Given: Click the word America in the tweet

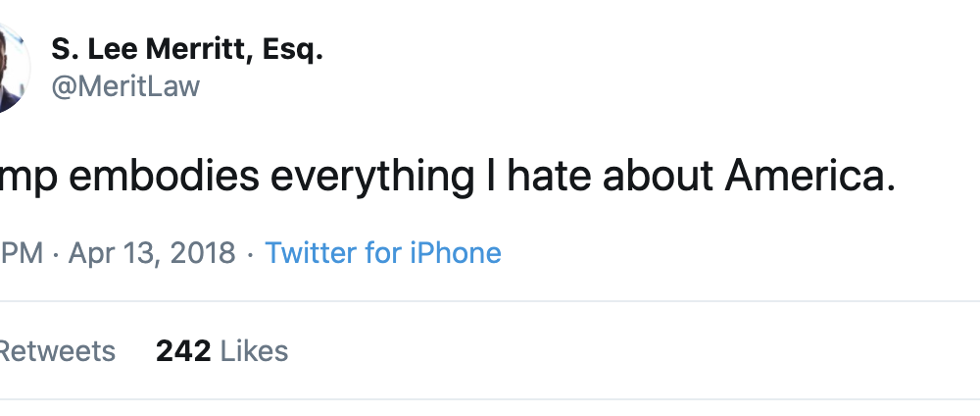Looking at the screenshot, I should coord(809,177).
